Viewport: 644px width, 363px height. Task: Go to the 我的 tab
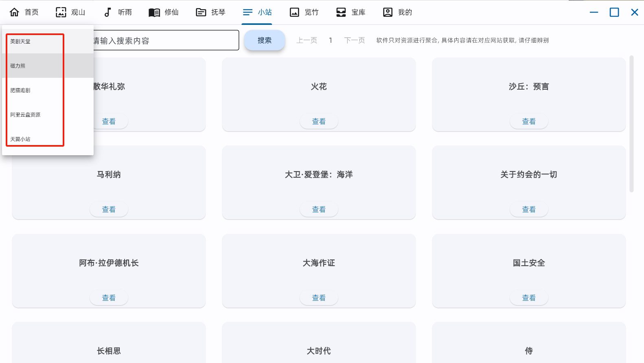(x=398, y=12)
